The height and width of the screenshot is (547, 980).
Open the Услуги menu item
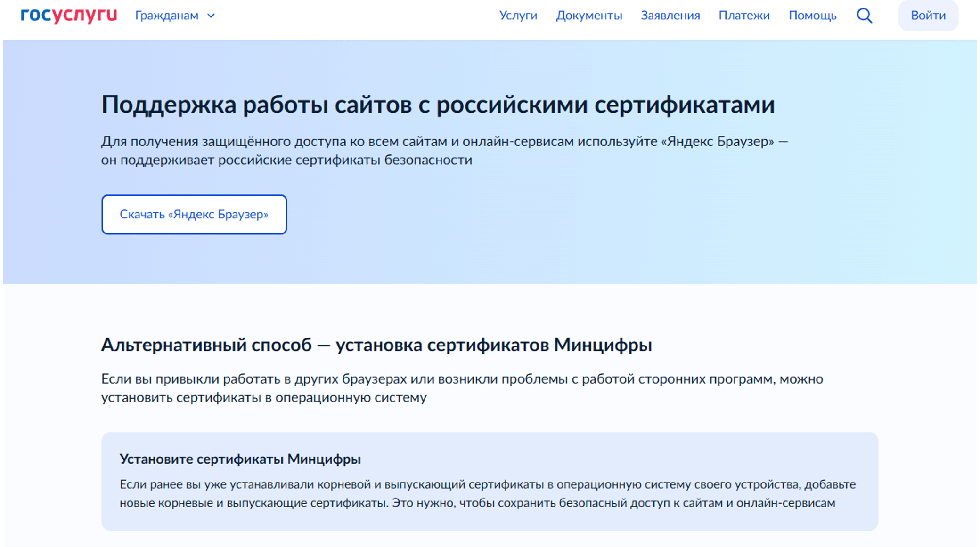(x=518, y=16)
